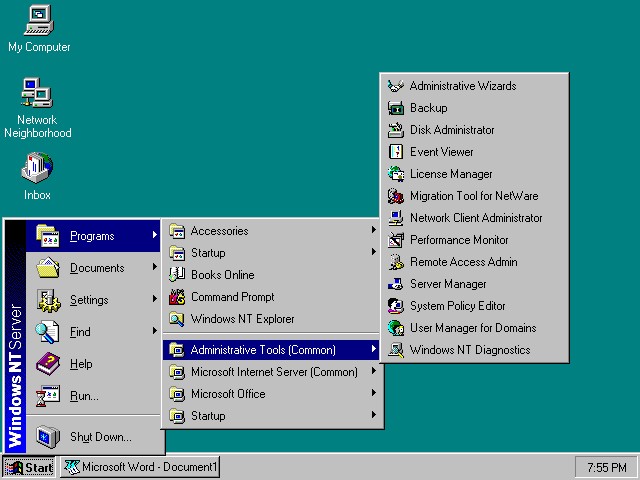Choose Shut Down... from the Start menu

coord(93,437)
